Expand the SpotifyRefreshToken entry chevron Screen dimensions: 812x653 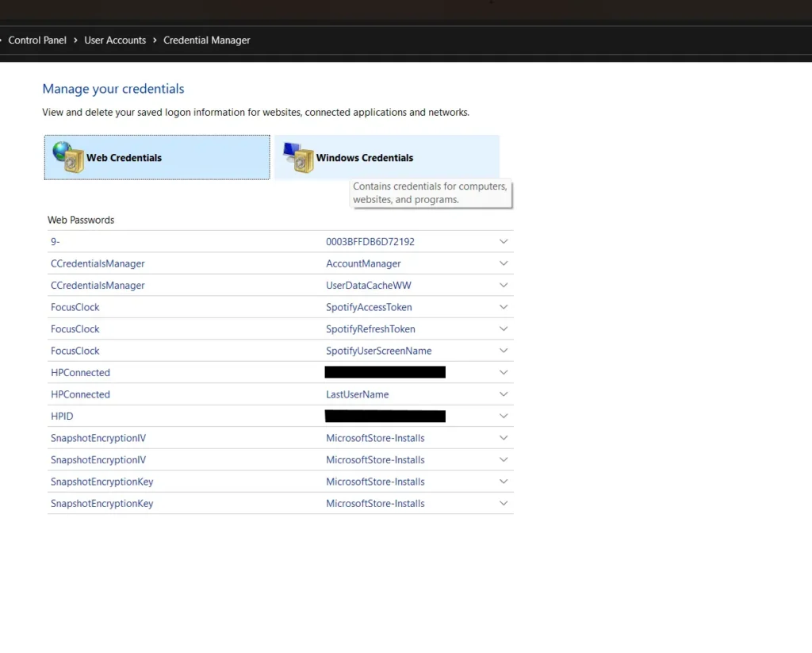(x=504, y=329)
